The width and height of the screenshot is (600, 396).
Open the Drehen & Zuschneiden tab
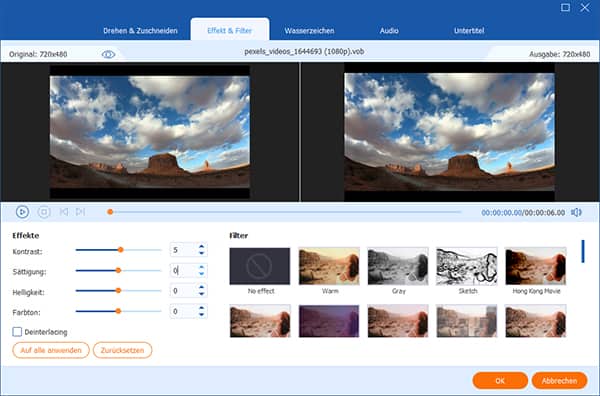[x=140, y=31]
